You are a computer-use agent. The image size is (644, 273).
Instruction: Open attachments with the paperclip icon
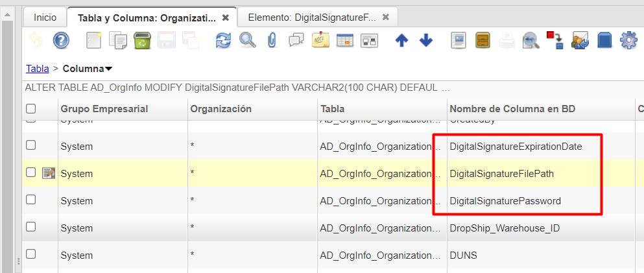coord(272,42)
